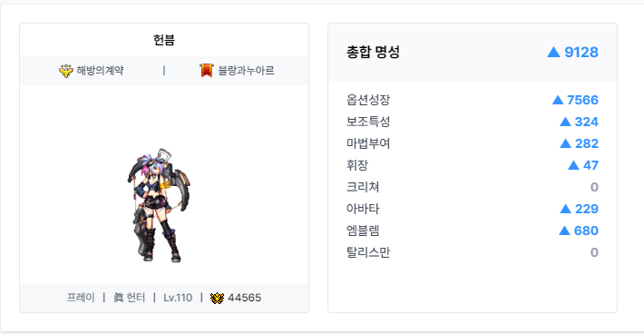Image resolution: width=644 pixels, height=334 pixels.
Task: Click the blue triangle next to 324
Action: pos(565,122)
